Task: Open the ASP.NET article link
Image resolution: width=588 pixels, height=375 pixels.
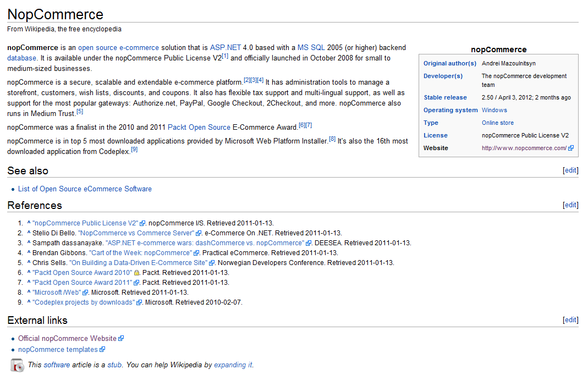Action: coord(226,48)
